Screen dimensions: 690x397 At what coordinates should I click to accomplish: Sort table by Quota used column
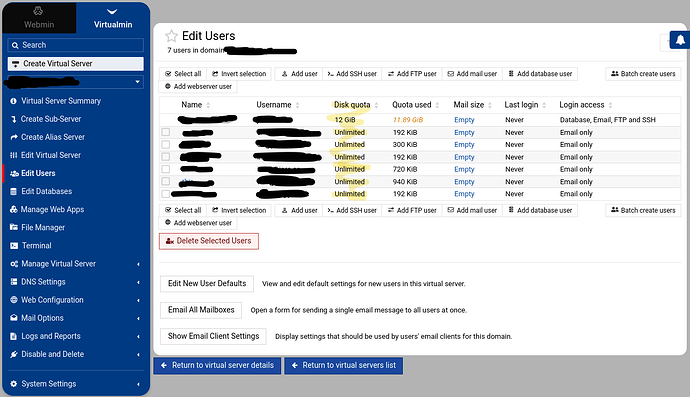[416, 105]
